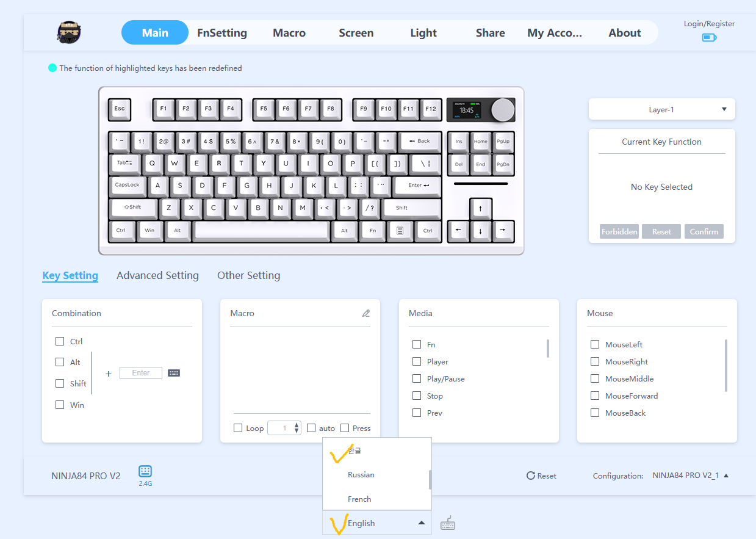Image resolution: width=756 pixels, height=539 pixels.
Task: Open the About tab
Action: [625, 33]
